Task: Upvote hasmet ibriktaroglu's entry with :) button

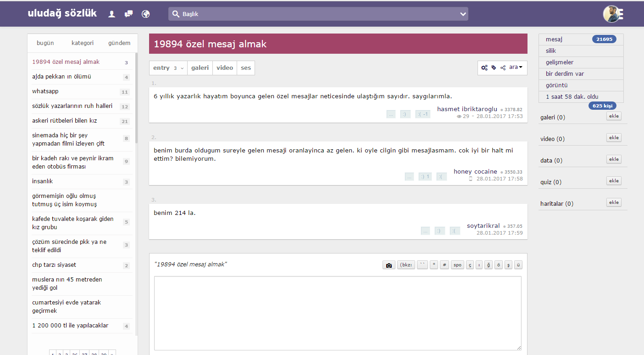Action: pyautogui.click(x=405, y=114)
